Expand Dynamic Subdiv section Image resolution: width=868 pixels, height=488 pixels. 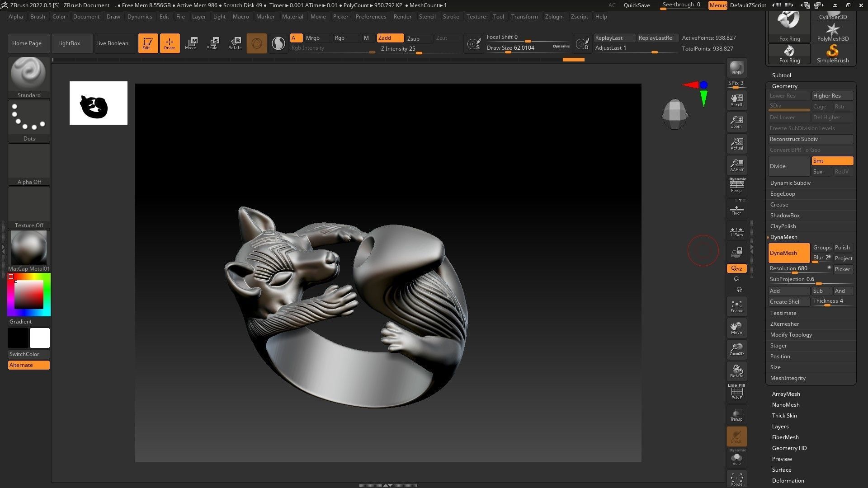point(790,183)
